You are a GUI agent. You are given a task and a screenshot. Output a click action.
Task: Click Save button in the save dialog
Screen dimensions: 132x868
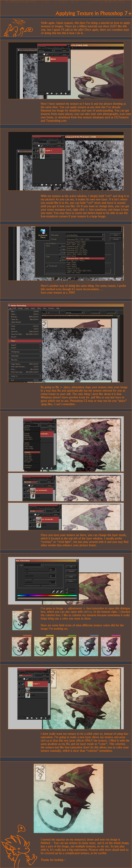point(115,235)
